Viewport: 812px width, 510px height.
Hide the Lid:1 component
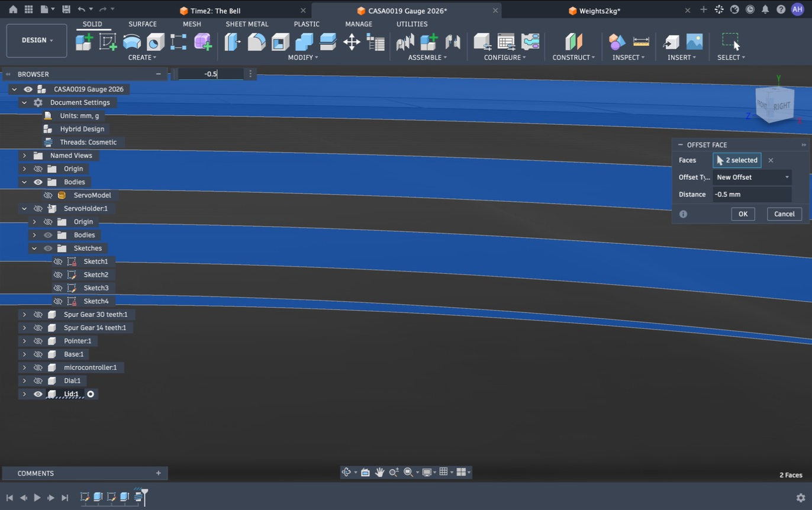[x=38, y=394]
